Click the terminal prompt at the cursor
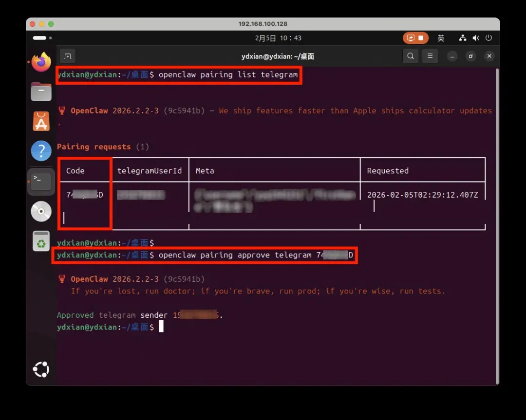This screenshot has height=420, width=526. point(161,327)
